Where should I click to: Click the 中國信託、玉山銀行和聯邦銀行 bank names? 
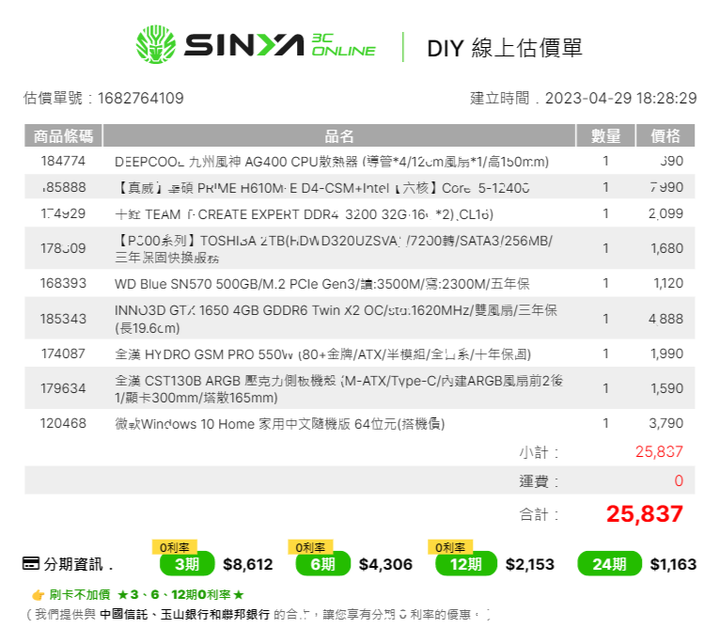click(x=185, y=615)
